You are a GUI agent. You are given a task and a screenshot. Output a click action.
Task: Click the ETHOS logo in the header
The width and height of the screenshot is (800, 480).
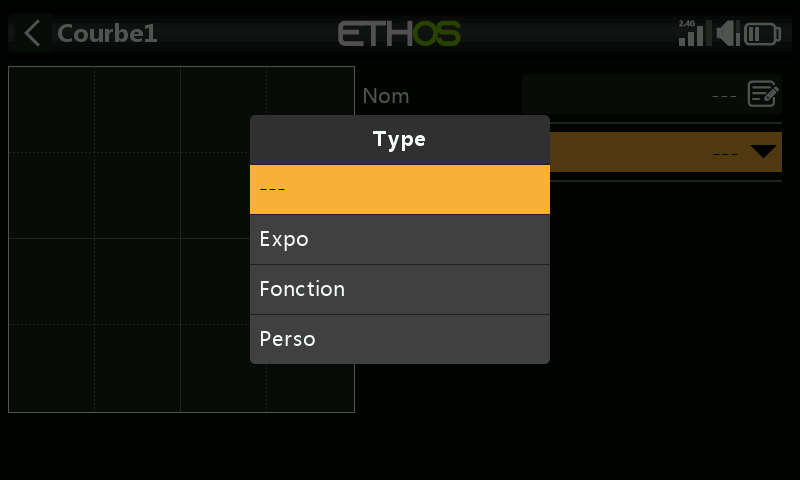tap(399, 34)
